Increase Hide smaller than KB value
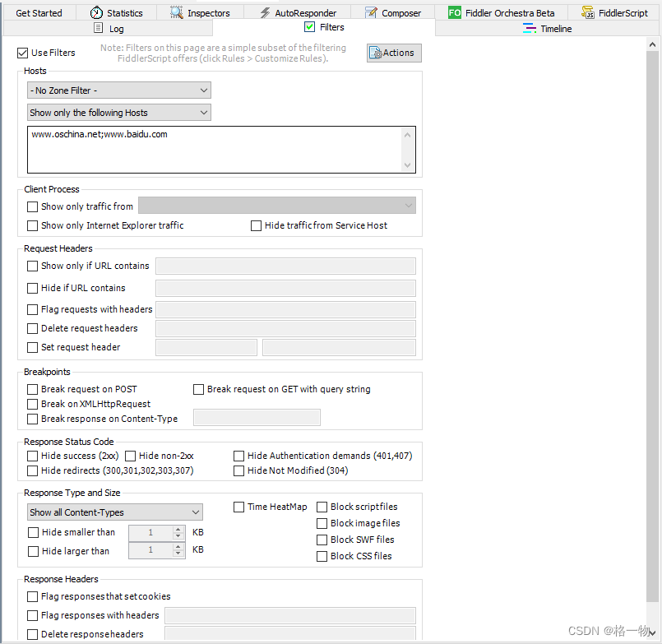 point(178,529)
